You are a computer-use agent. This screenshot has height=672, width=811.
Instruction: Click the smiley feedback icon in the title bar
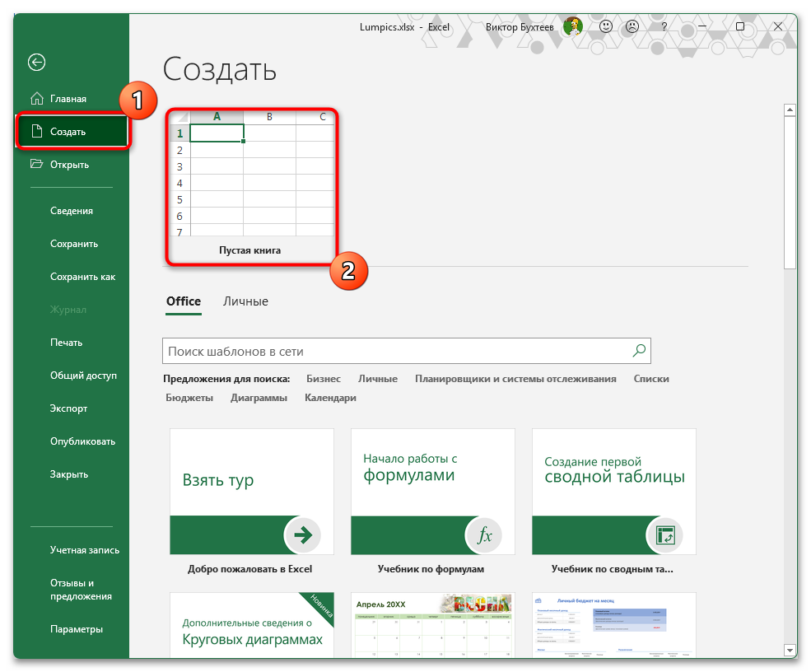605,26
